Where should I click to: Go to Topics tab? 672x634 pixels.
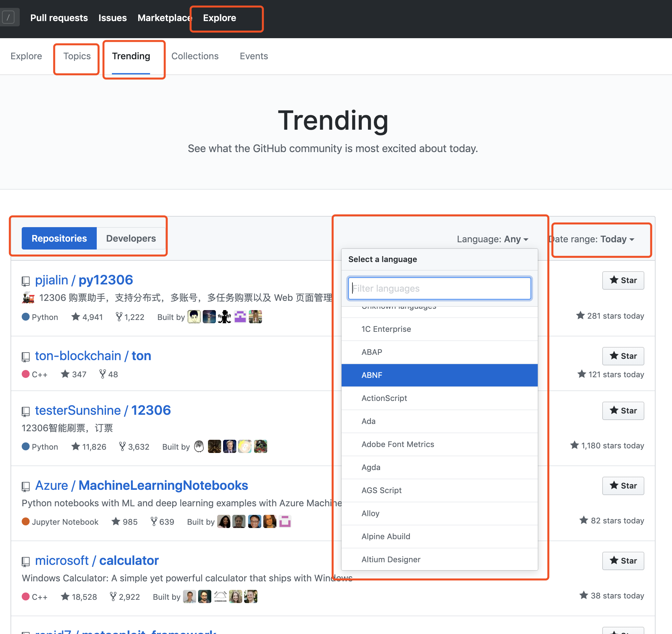[x=77, y=56]
